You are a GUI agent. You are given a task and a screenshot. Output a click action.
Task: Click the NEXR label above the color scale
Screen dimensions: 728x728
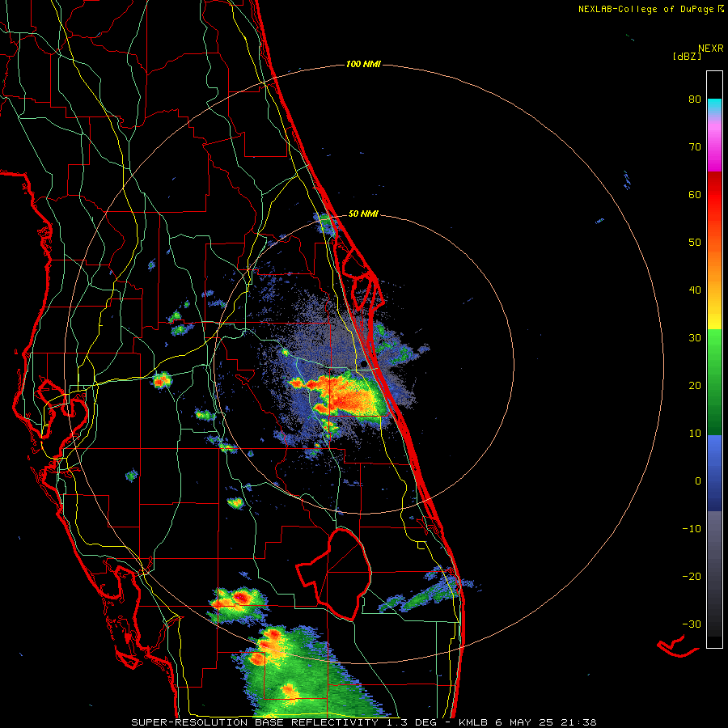pos(711,48)
